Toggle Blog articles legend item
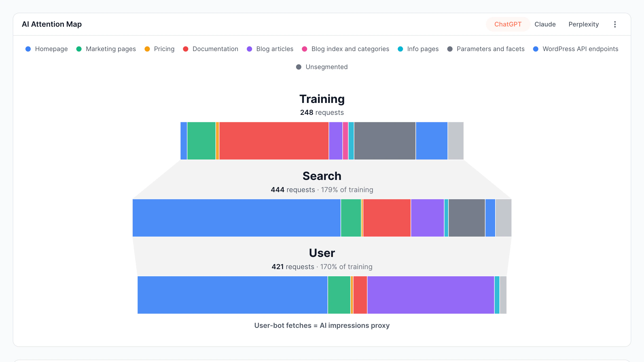Viewport: 644px width, 362px height. pyautogui.click(x=270, y=49)
